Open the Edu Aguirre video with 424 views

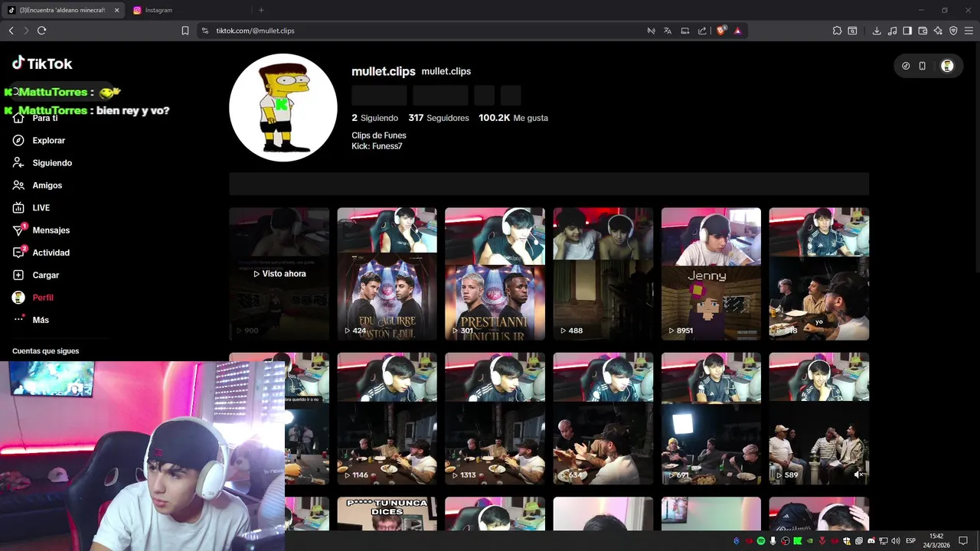387,274
